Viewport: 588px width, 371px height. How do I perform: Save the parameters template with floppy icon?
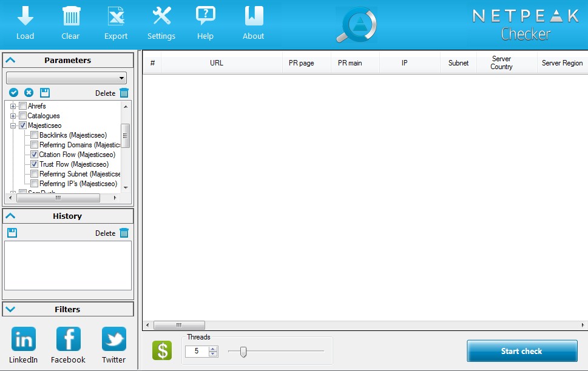(x=45, y=93)
